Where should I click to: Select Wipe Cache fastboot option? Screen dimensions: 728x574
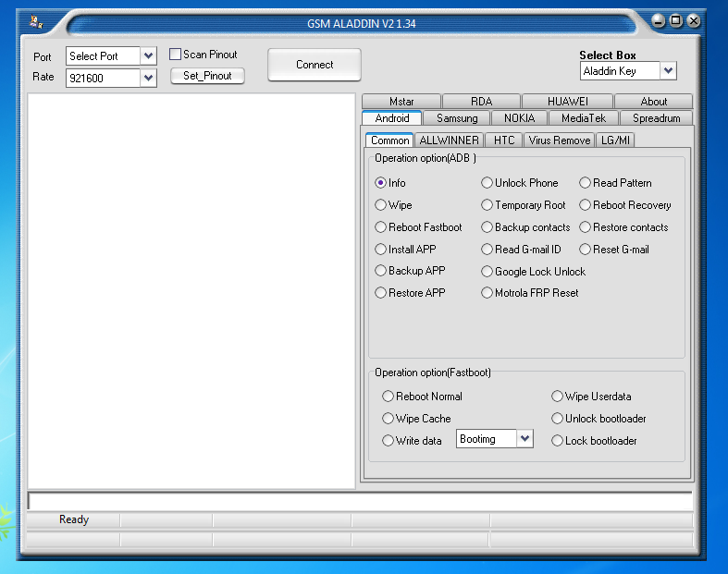(x=388, y=419)
